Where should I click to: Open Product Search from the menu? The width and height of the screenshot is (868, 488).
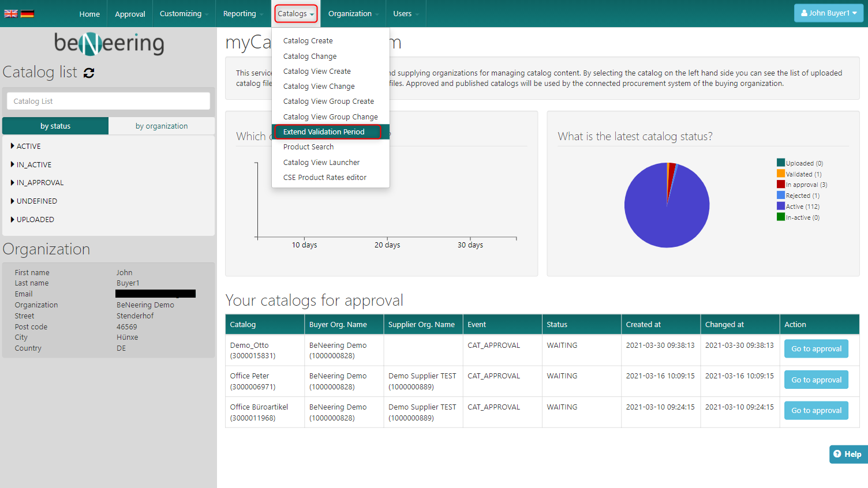coord(308,147)
